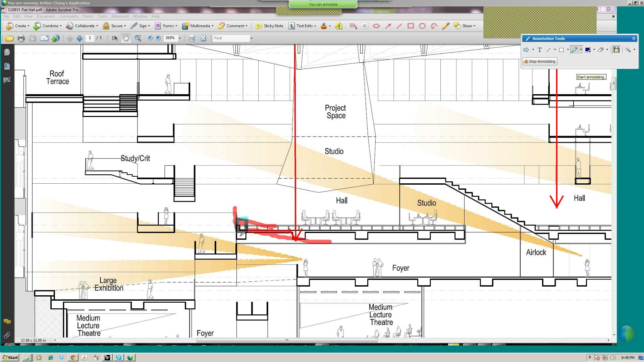This screenshot has width=644, height=362.
Task: Open the 300% zoom level dropdown
Action: tap(179, 38)
